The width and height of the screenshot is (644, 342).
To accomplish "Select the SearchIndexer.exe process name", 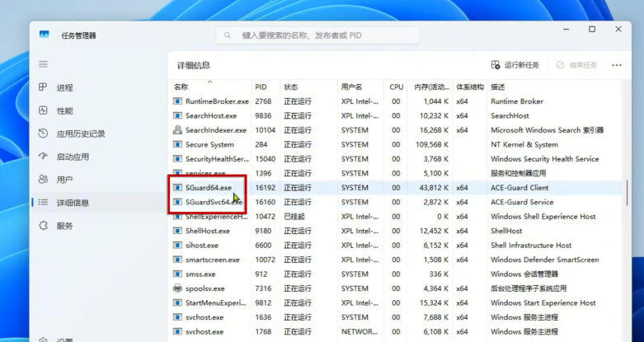I will coord(216,130).
